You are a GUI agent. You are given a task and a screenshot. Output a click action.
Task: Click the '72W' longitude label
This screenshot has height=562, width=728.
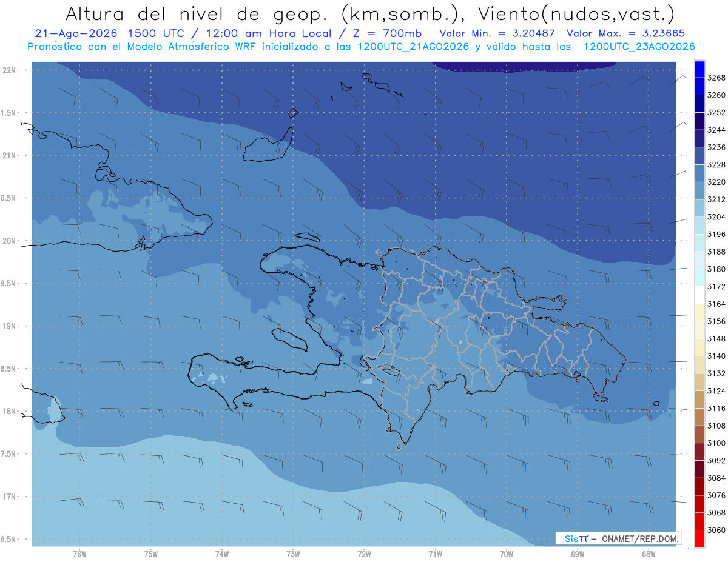click(364, 554)
